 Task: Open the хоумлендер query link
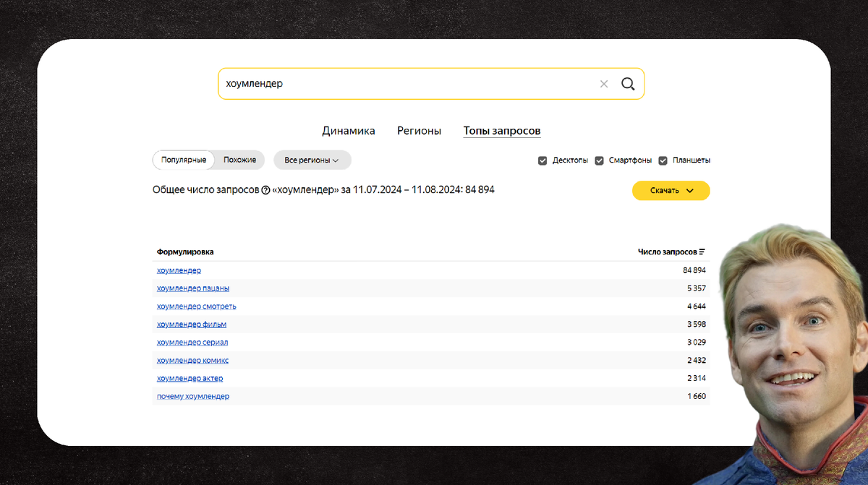pos(179,270)
